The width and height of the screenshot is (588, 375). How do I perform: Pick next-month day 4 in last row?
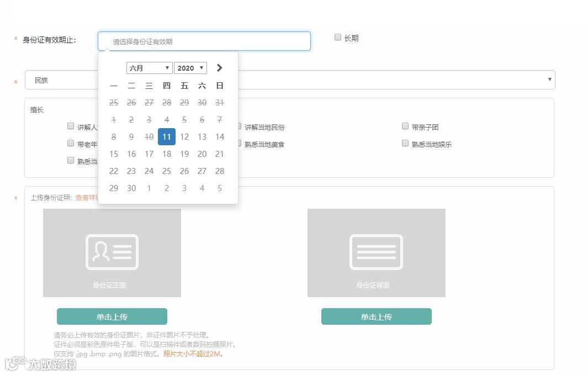(x=202, y=188)
